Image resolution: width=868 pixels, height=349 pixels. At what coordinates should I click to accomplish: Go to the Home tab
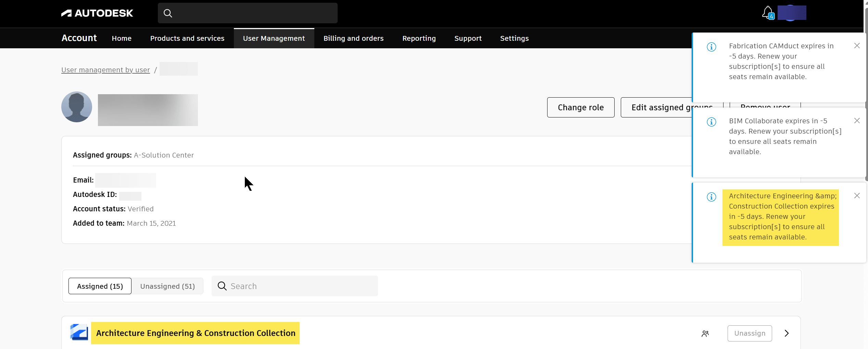coord(122,38)
